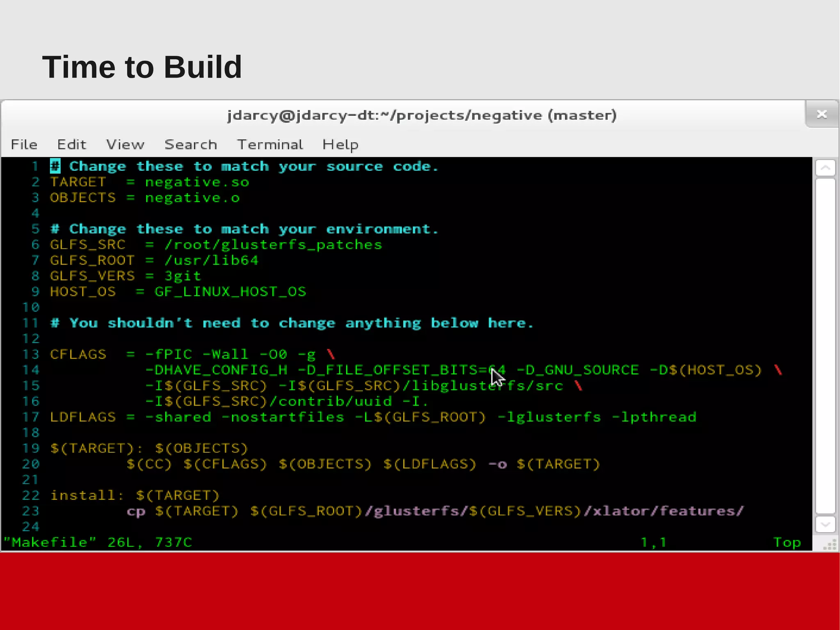The width and height of the screenshot is (840, 630).
Task: Open the View menu
Action: coord(125,144)
